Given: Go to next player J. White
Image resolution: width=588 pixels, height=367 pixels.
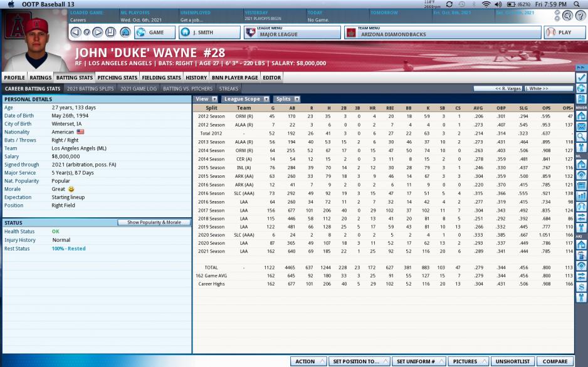Looking at the screenshot, I should pyautogui.click(x=549, y=88).
